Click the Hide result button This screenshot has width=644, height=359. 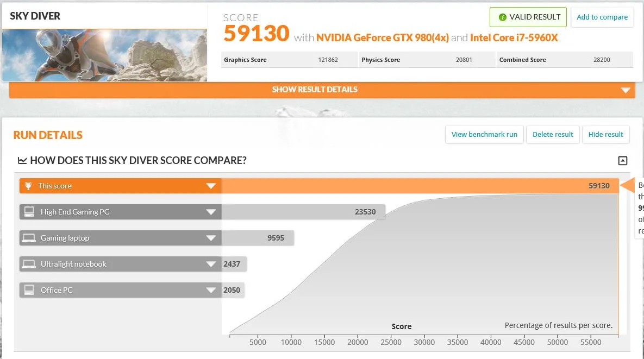tap(605, 135)
